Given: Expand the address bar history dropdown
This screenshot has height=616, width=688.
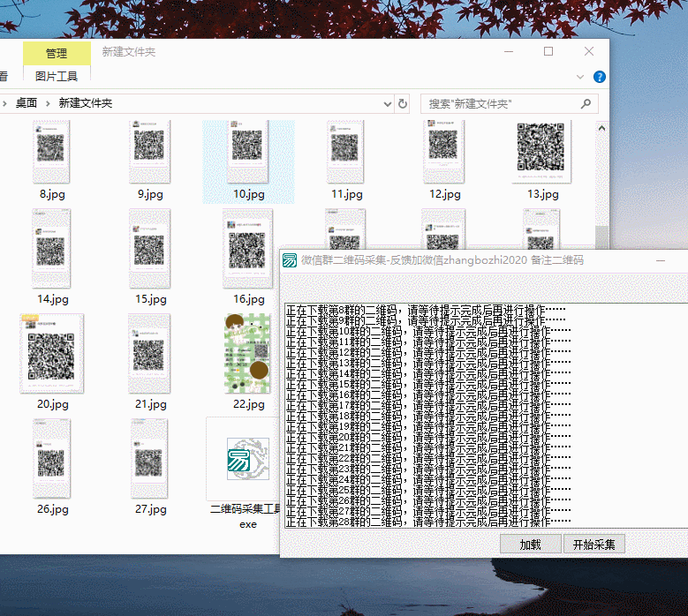Looking at the screenshot, I should click(x=389, y=104).
